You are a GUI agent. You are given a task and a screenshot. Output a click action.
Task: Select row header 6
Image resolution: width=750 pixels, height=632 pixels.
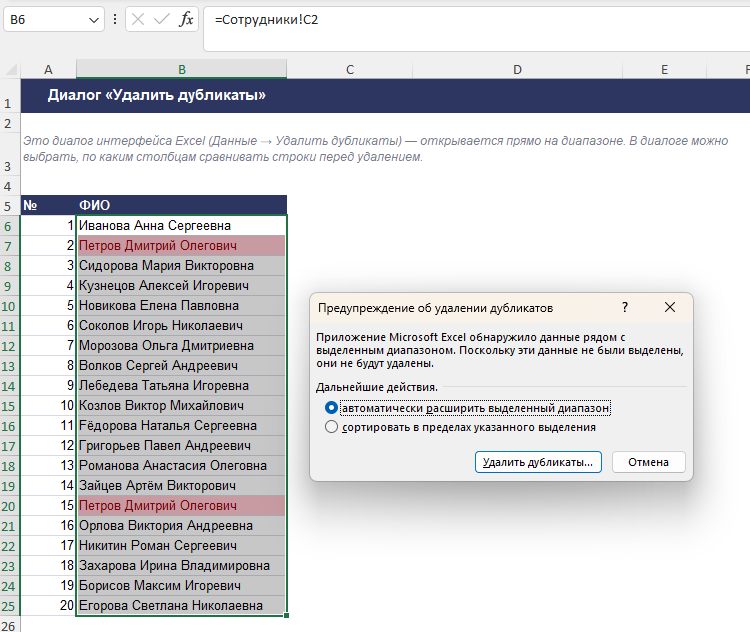point(9,226)
